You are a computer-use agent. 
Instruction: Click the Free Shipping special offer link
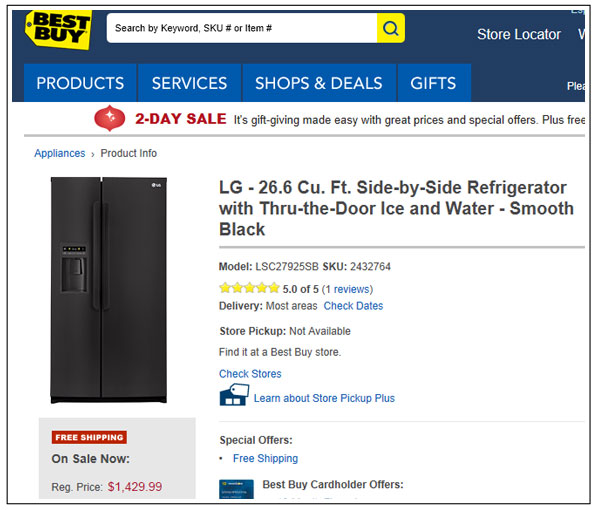[x=265, y=458]
